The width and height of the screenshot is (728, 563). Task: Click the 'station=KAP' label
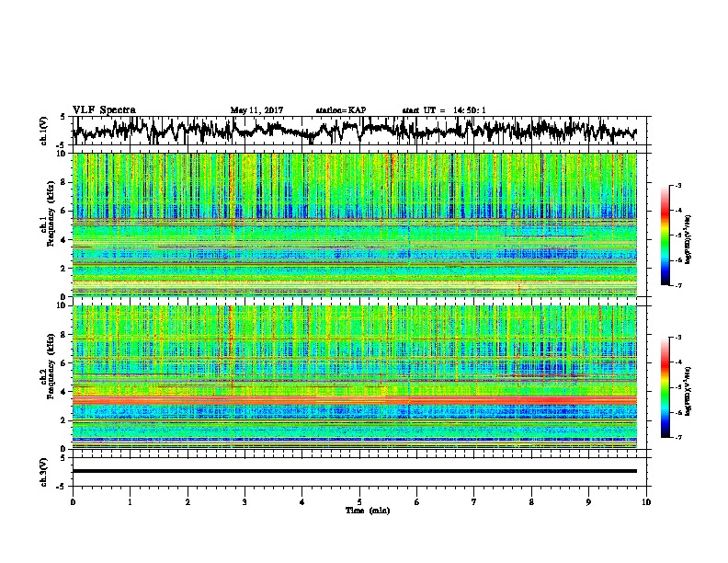[341, 110]
